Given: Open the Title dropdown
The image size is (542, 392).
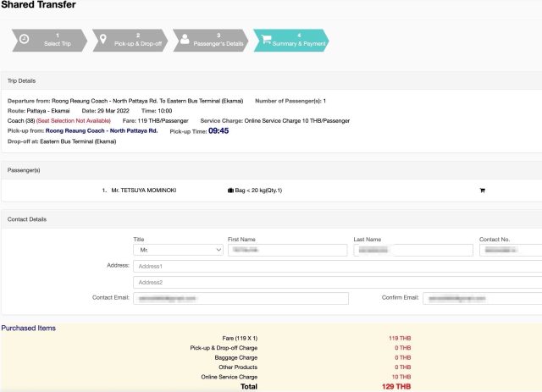Looking at the screenshot, I should [x=178, y=251].
